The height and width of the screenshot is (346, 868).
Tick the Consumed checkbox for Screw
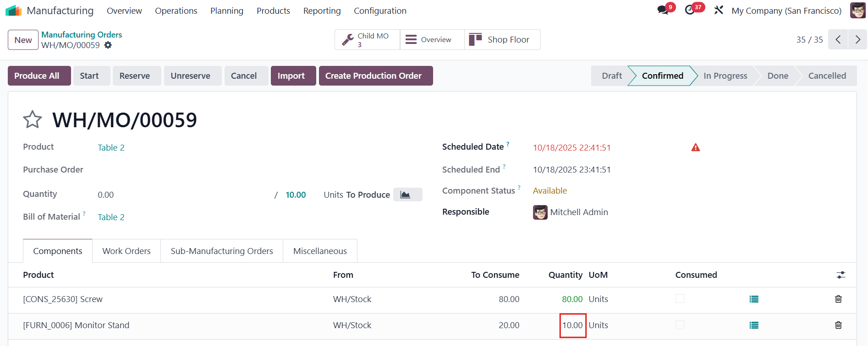pos(680,299)
